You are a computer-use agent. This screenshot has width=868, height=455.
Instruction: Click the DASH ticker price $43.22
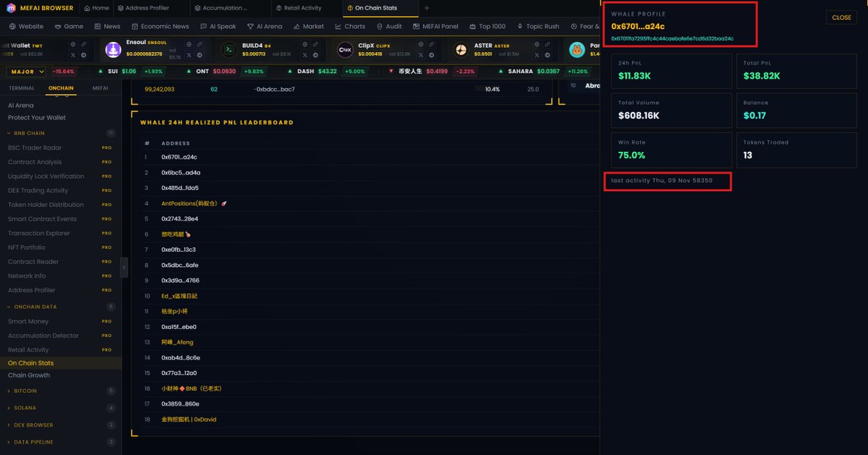[x=327, y=72]
